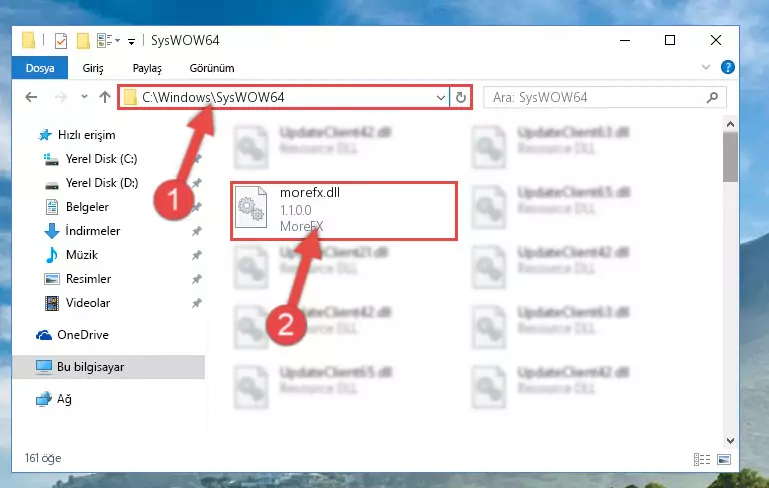Viewport: 769px width, 488px height.
Task: Click the back navigation arrow
Action: 31,97
